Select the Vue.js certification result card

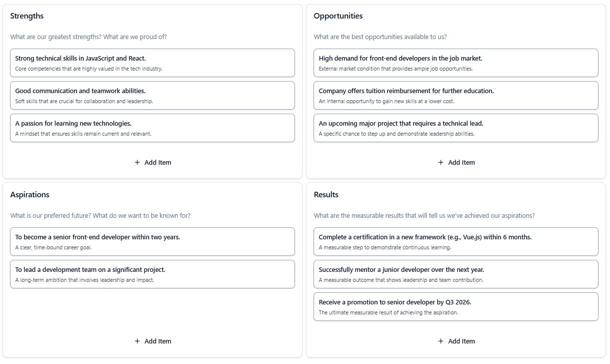point(456,242)
